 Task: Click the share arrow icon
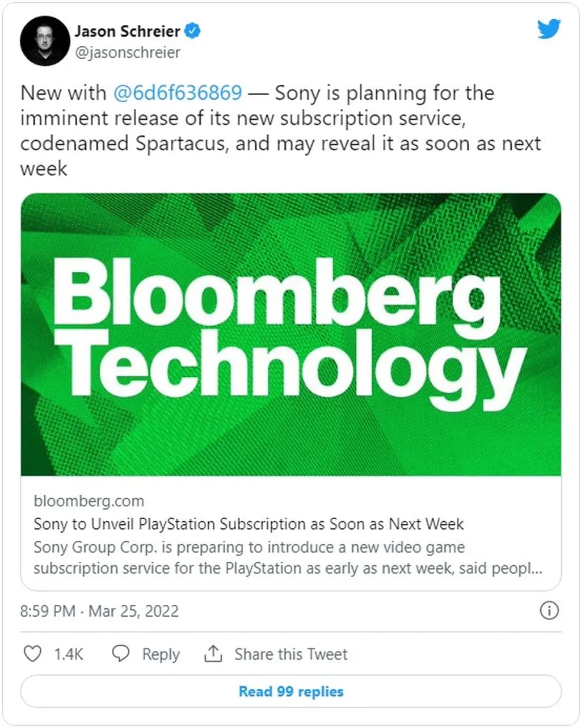pos(213,654)
